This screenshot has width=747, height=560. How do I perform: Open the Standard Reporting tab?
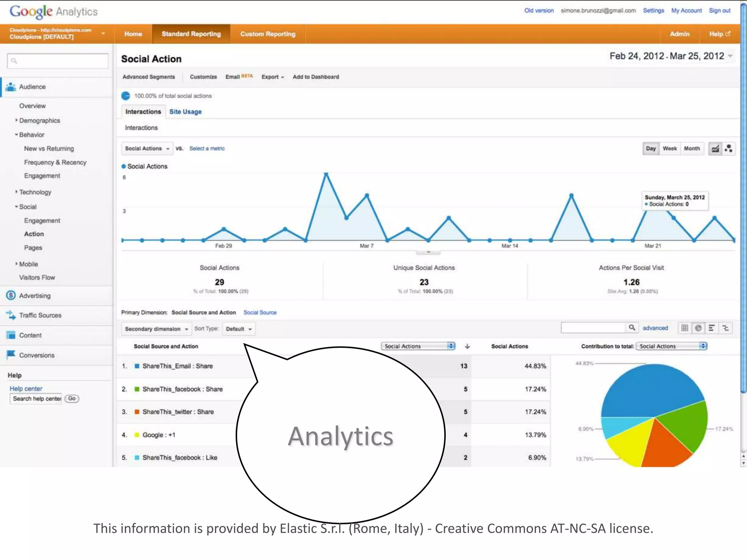pos(191,34)
